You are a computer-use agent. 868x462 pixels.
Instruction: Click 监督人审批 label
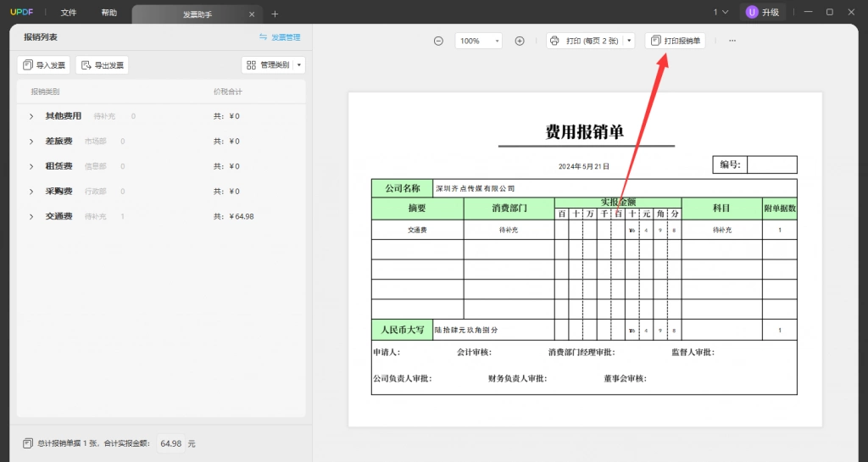pos(693,353)
